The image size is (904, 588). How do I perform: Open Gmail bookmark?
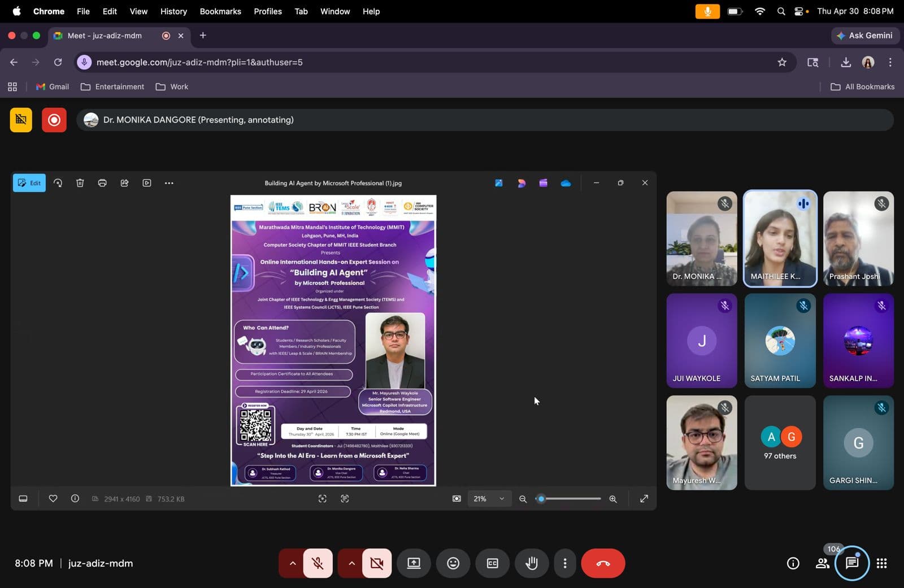(53, 86)
